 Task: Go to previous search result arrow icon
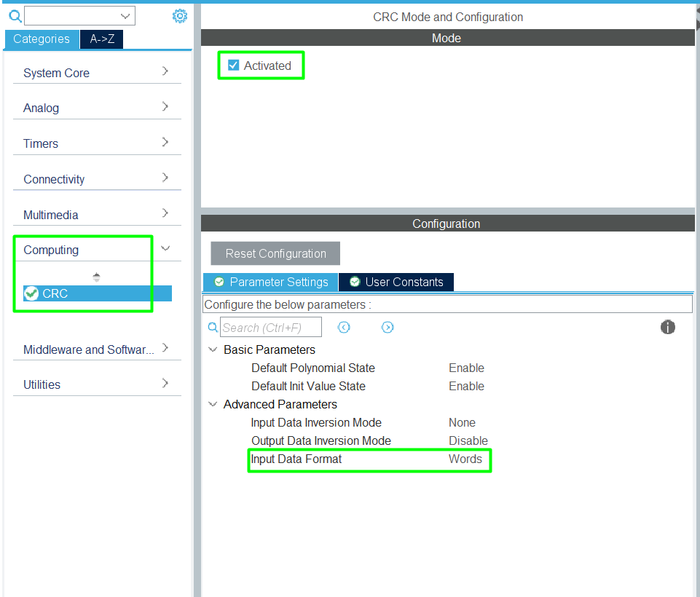tap(344, 328)
